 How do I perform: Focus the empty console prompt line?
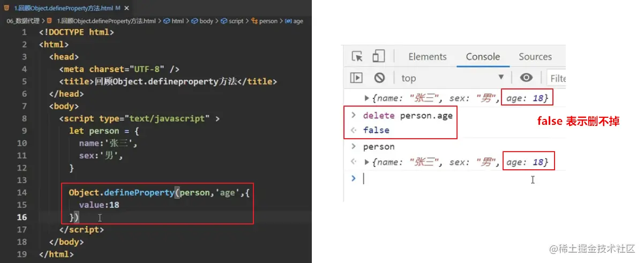click(461, 178)
